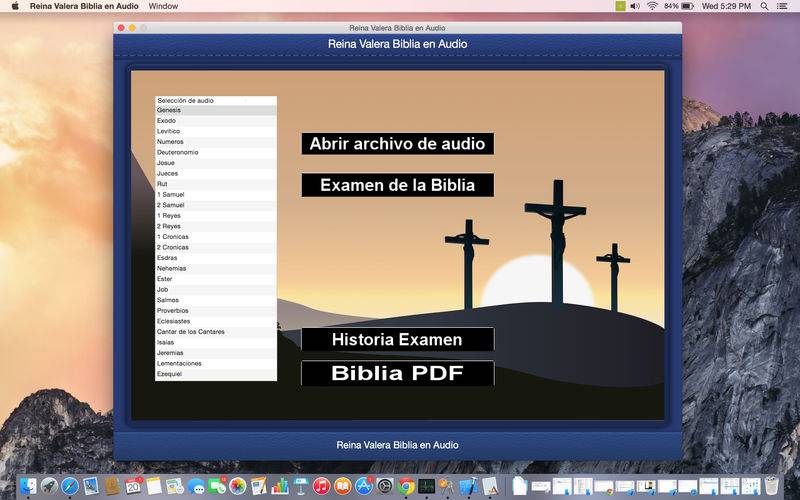
Task: Pick Isaias from the list
Action: [216, 342]
